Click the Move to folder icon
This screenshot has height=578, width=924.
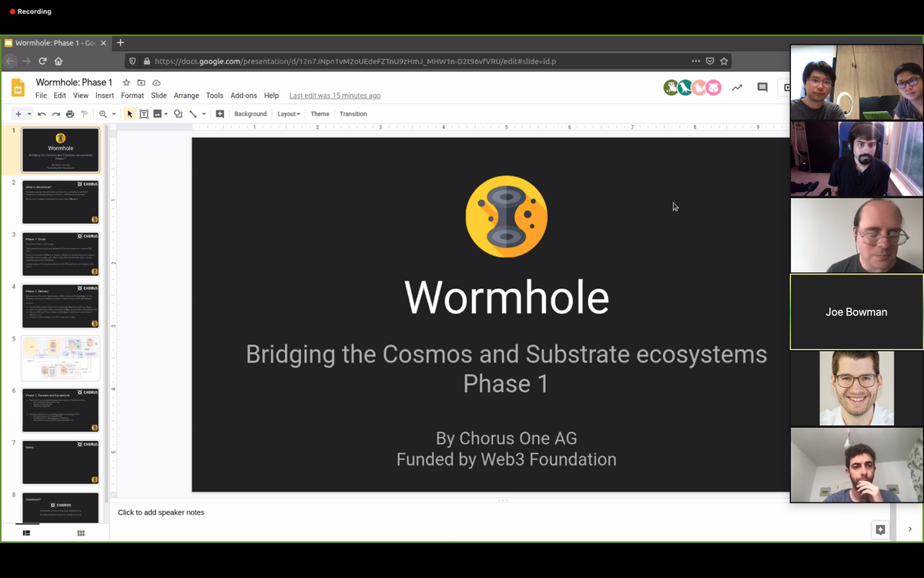point(141,82)
